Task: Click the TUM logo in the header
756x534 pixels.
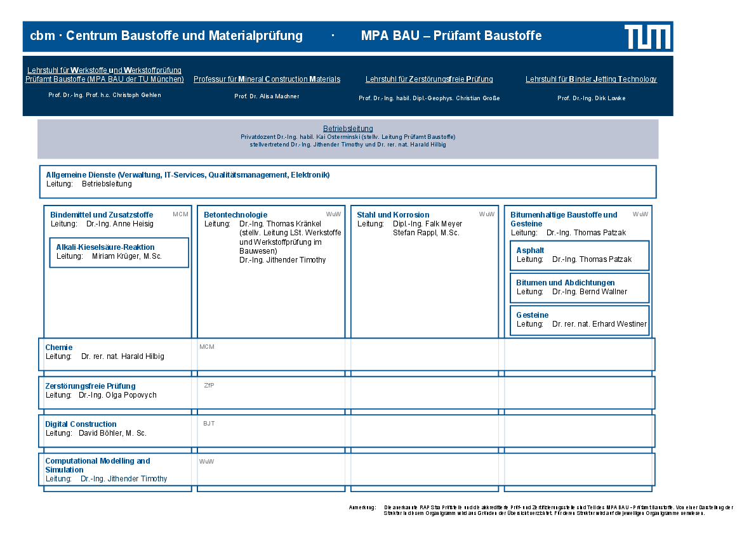Action: pyautogui.click(x=647, y=37)
